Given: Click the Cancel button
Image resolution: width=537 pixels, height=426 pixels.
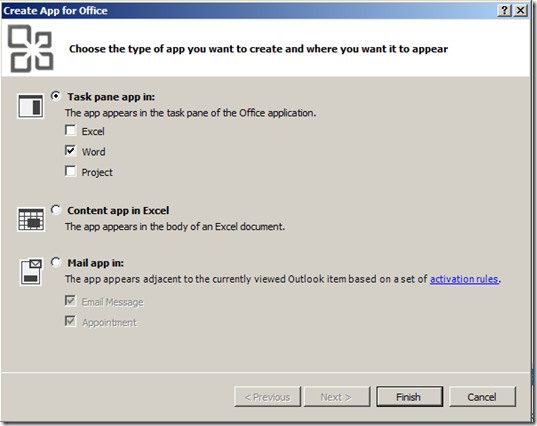Looking at the screenshot, I should coord(482,397).
